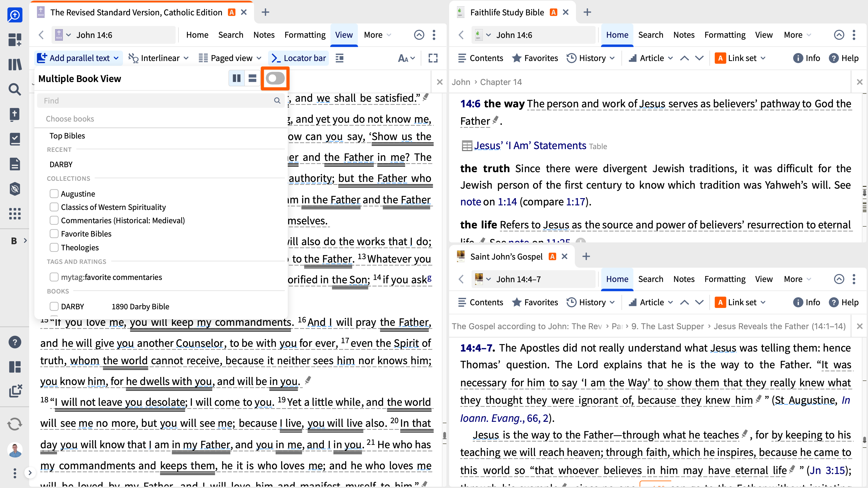
Task: Open Article dropdown in Saint John's Gospel
Action: click(651, 303)
